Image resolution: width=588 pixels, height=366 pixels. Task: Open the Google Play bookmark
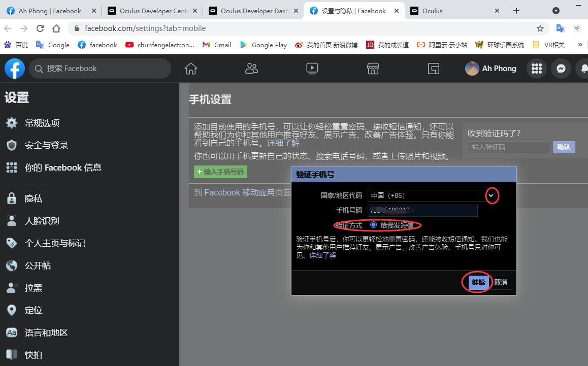coord(263,45)
